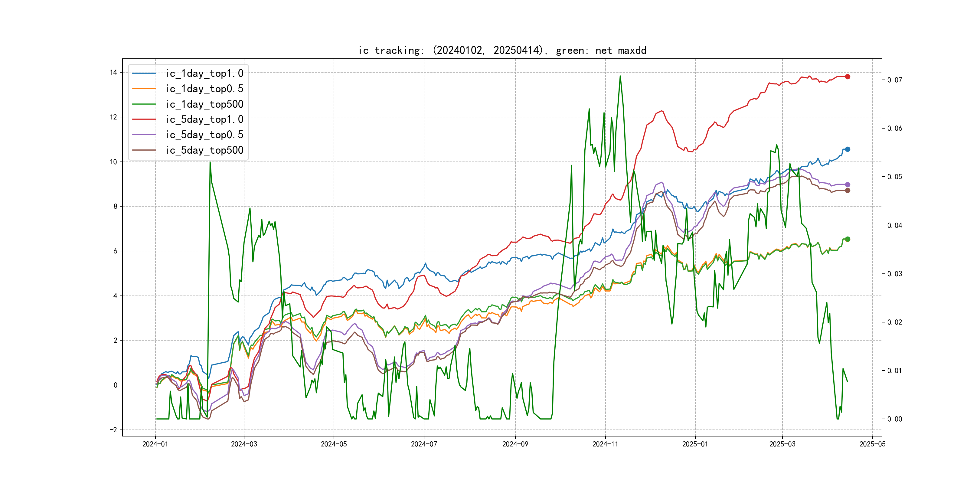Click the right y-axis tick label 0.07
The height and width of the screenshot is (490, 980).
(894, 80)
